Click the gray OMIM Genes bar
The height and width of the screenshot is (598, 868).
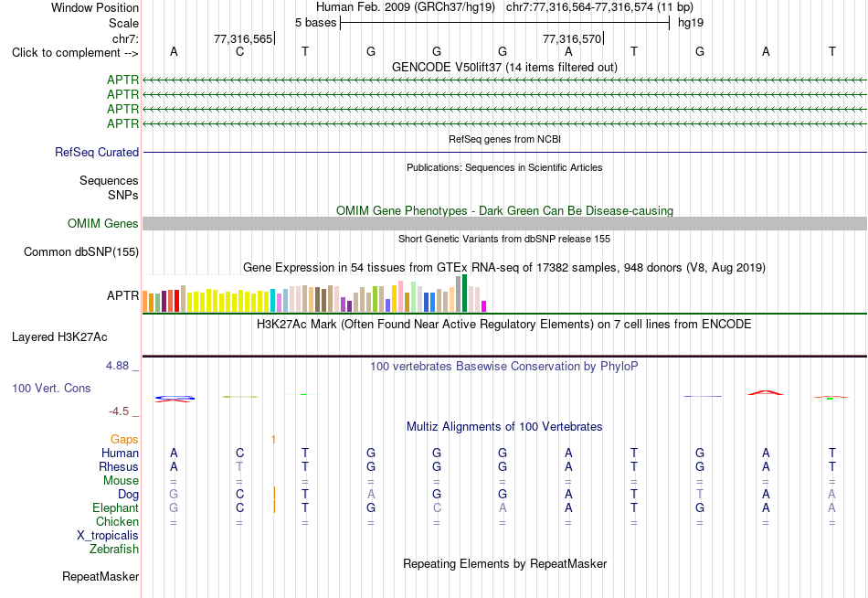pyautogui.click(x=504, y=223)
